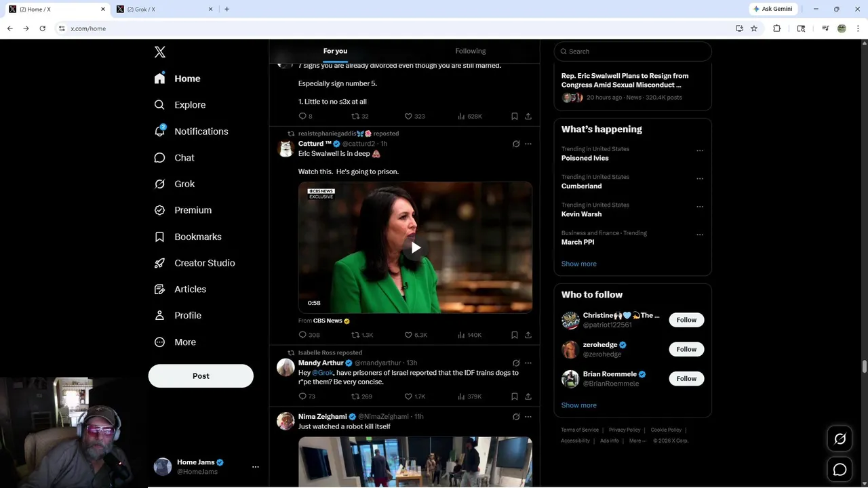The image size is (868, 488).
Task: Reply to Mandy Arthur post with 73 replies
Action: [307, 396]
